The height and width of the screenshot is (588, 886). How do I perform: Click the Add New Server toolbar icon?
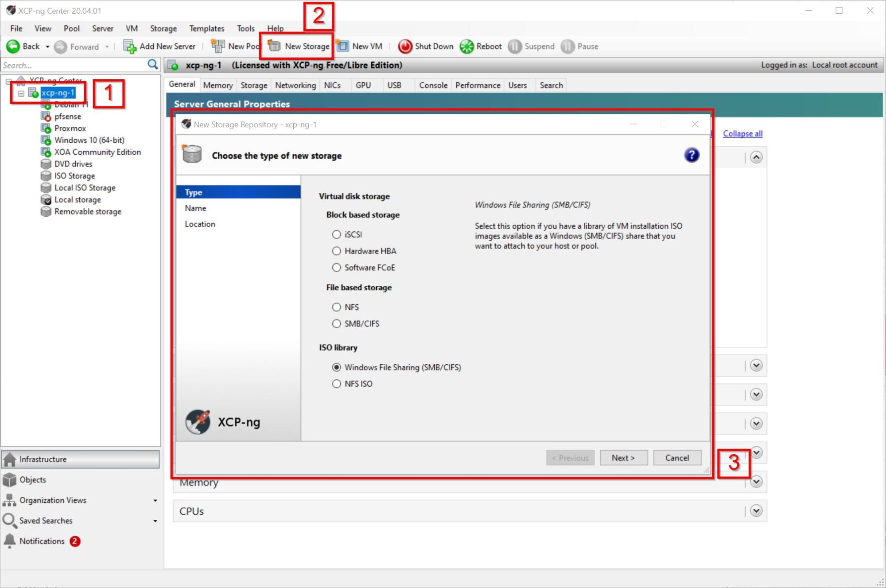click(x=129, y=46)
